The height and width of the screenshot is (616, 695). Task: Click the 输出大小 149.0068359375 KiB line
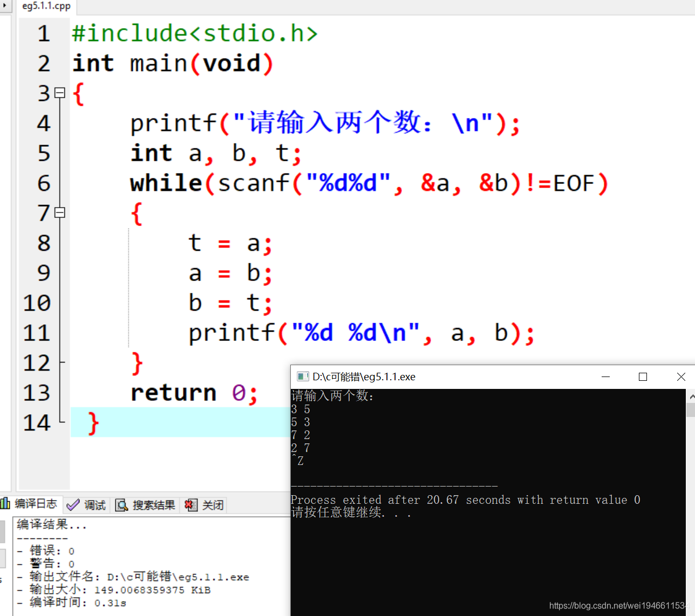coord(113,590)
